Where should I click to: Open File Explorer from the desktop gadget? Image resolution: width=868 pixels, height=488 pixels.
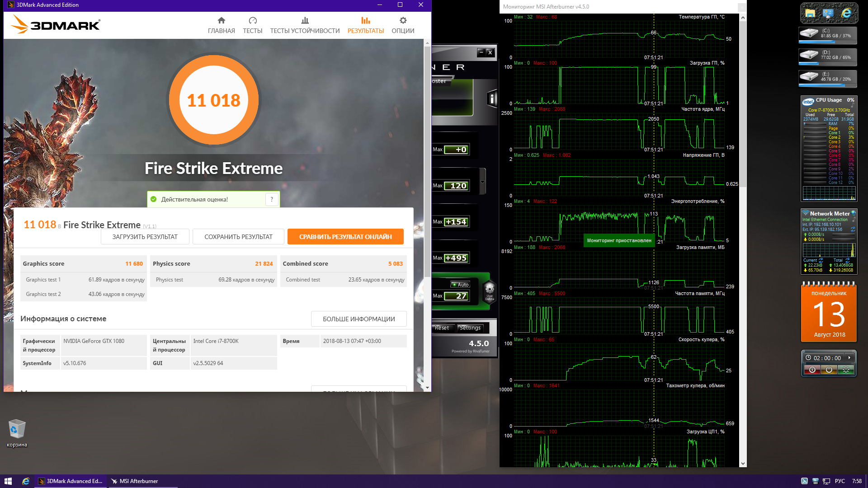810,14
